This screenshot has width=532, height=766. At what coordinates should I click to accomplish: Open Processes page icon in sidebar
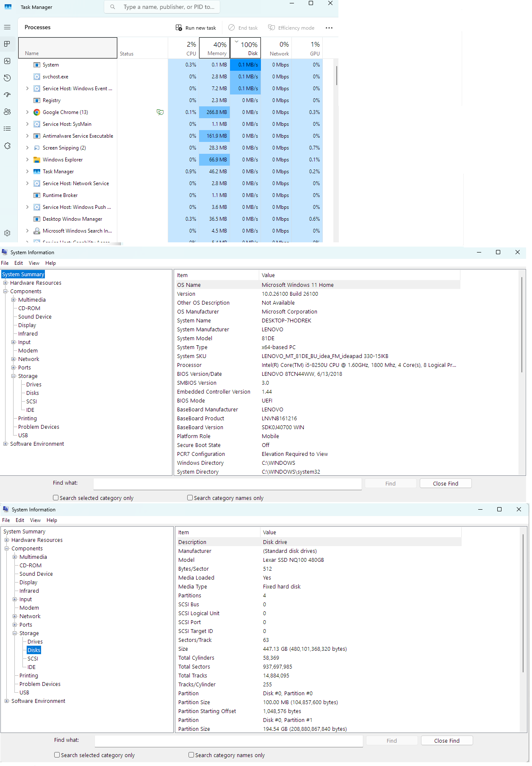click(x=7, y=44)
